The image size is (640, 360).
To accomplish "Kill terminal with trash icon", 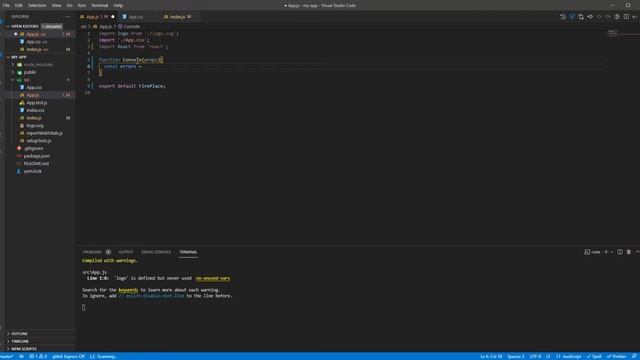I will 629,252.
